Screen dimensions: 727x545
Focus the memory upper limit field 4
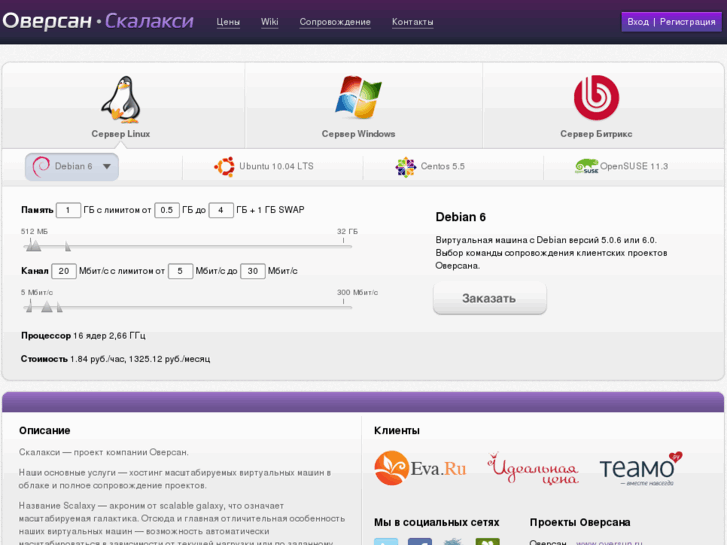click(x=221, y=210)
